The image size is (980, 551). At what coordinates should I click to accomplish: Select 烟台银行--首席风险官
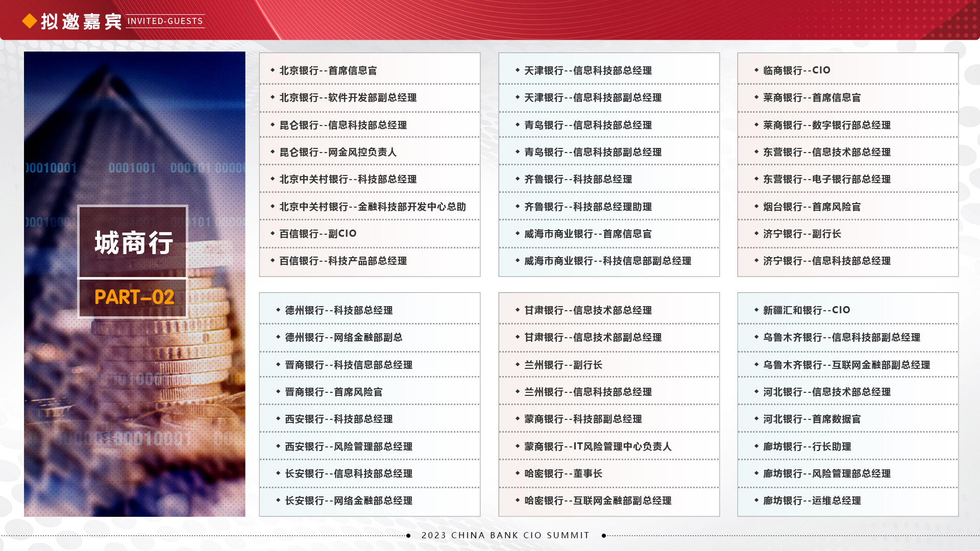click(x=812, y=207)
